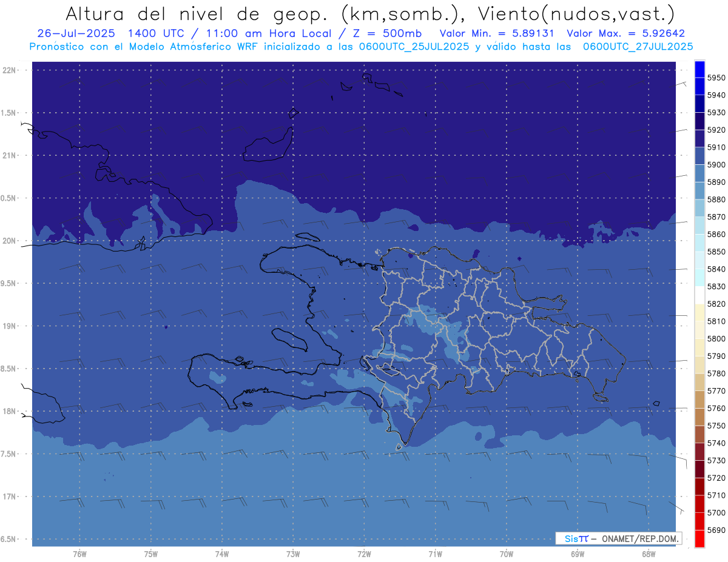Screen dimensions: 728x562
Task: Pick the colorbar swatch between 5900 and 5890
Action: tap(699, 173)
